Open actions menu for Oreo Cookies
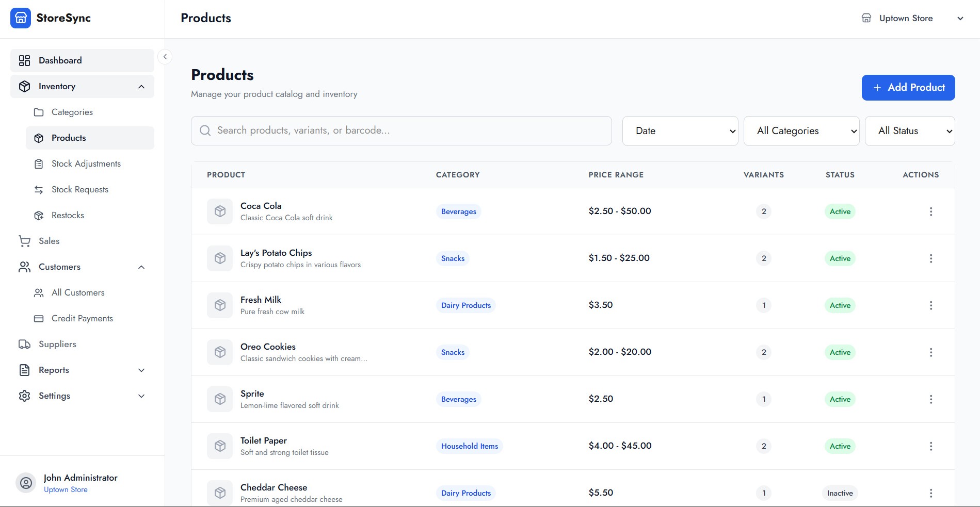The image size is (980, 507). (x=930, y=352)
